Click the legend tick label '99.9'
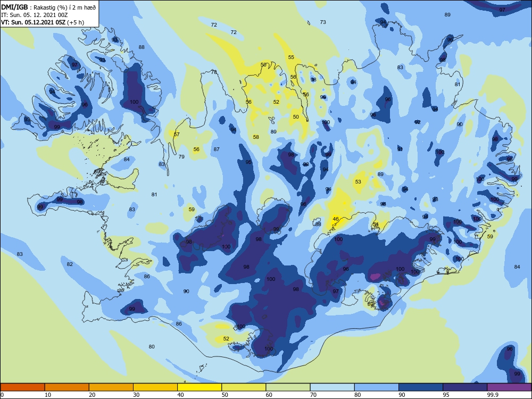532x399 pixels. tap(493, 395)
